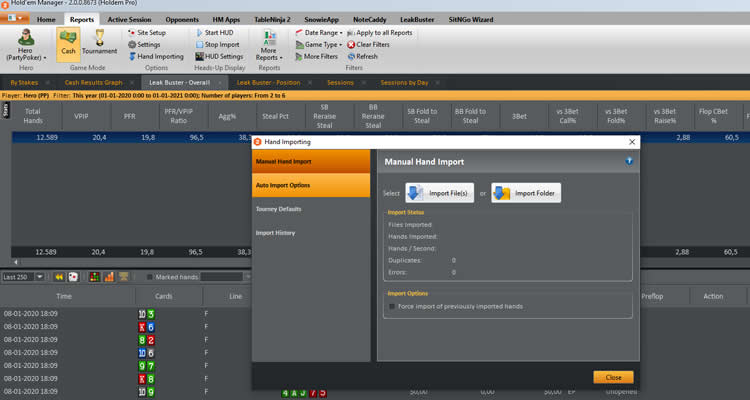Screen dimensions: 750x400
Task: Select the hand row with K 6 cards
Action: (x=125, y=327)
